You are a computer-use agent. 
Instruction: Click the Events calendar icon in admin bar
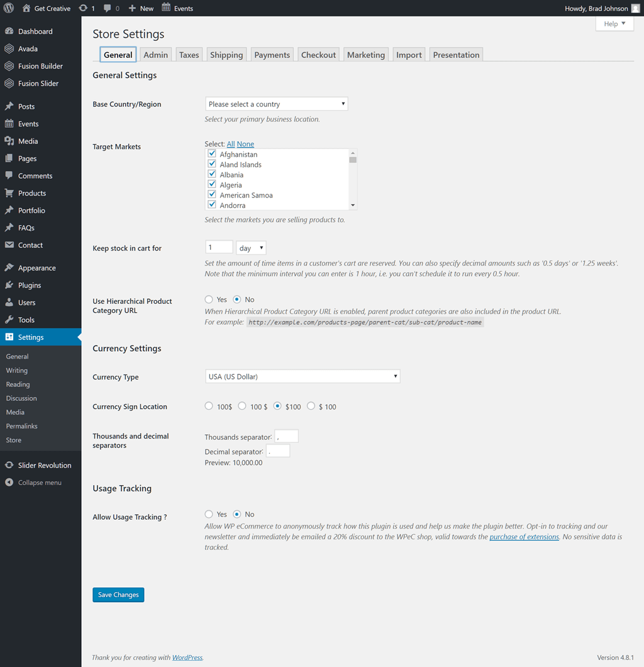pyautogui.click(x=166, y=8)
